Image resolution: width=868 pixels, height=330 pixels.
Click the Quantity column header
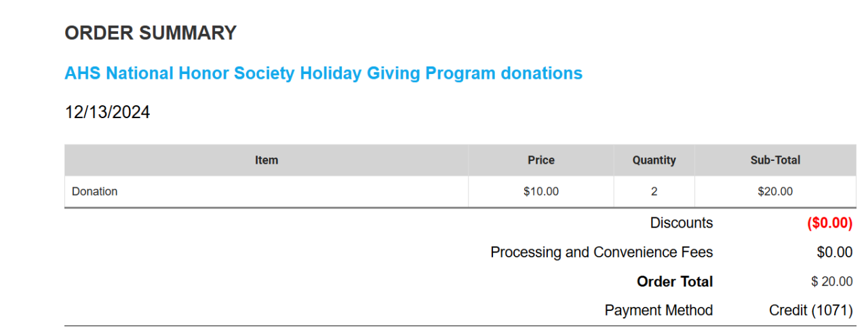tap(654, 160)
